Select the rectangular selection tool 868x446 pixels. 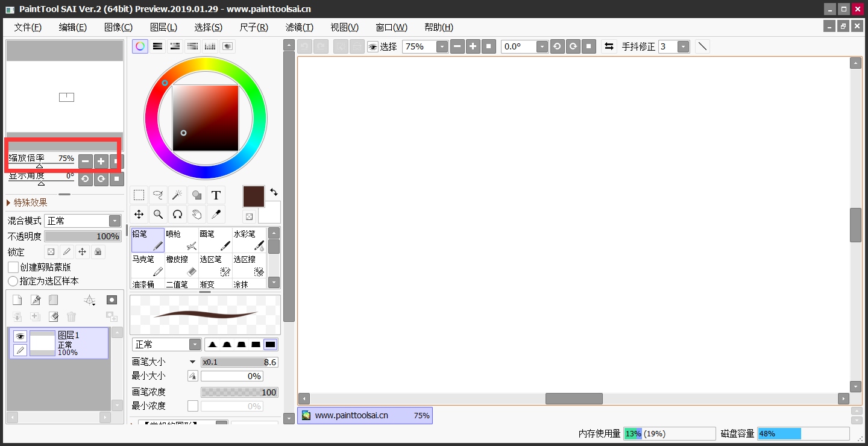(139, 195)
